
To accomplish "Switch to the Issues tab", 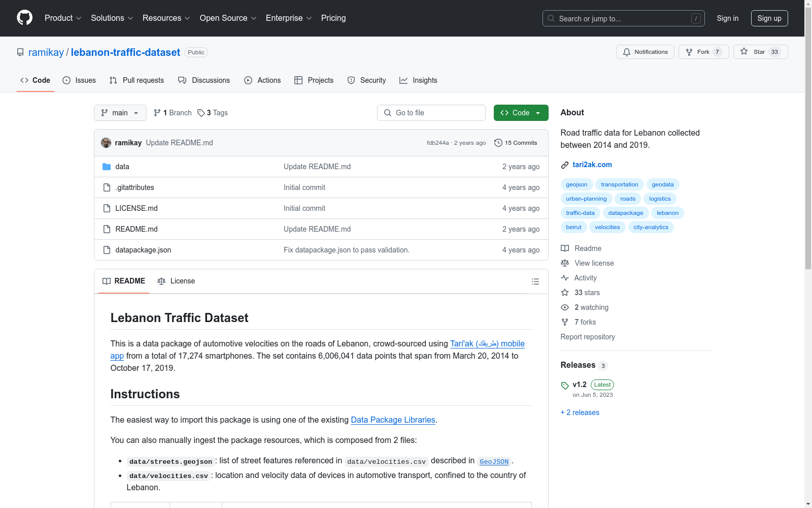I will [x=79, y=80].
